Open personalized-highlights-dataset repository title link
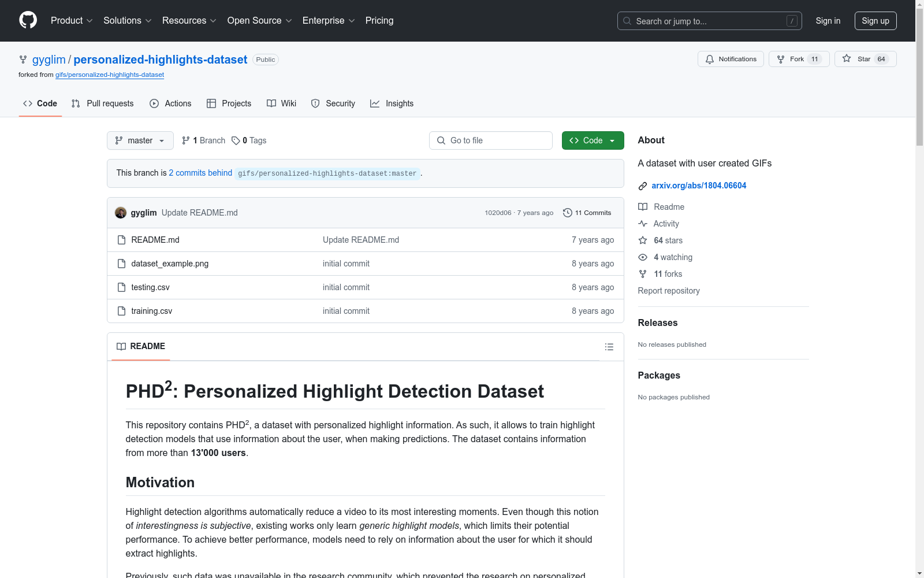Image resolution: width=924 pixels, height=578 pixels. click(161, 60)
